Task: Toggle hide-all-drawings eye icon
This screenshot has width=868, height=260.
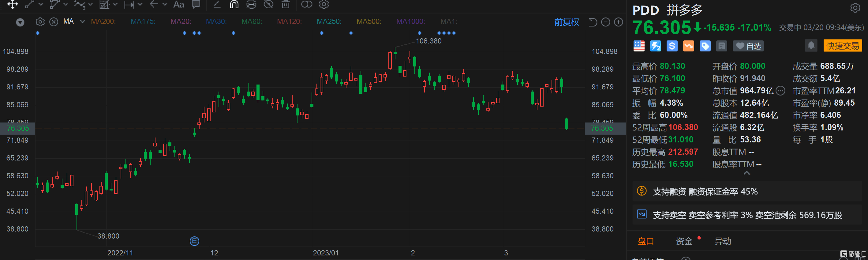Action: 268,4
